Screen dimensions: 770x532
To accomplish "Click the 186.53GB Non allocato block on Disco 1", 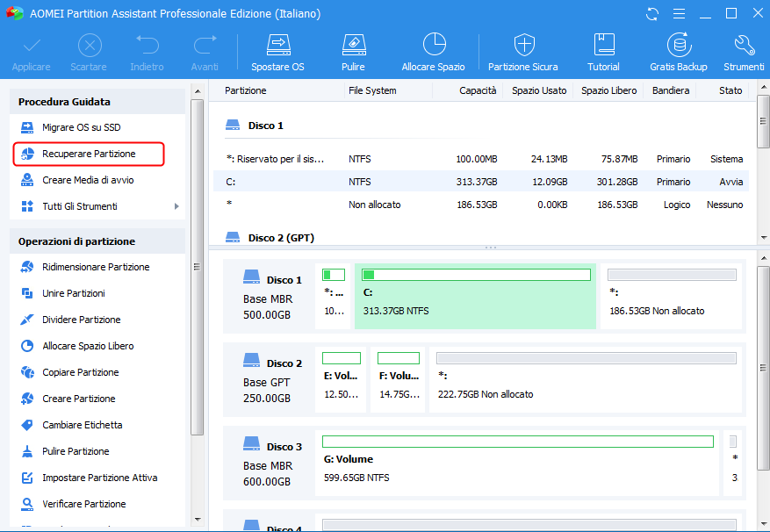I will coord(671,295).
